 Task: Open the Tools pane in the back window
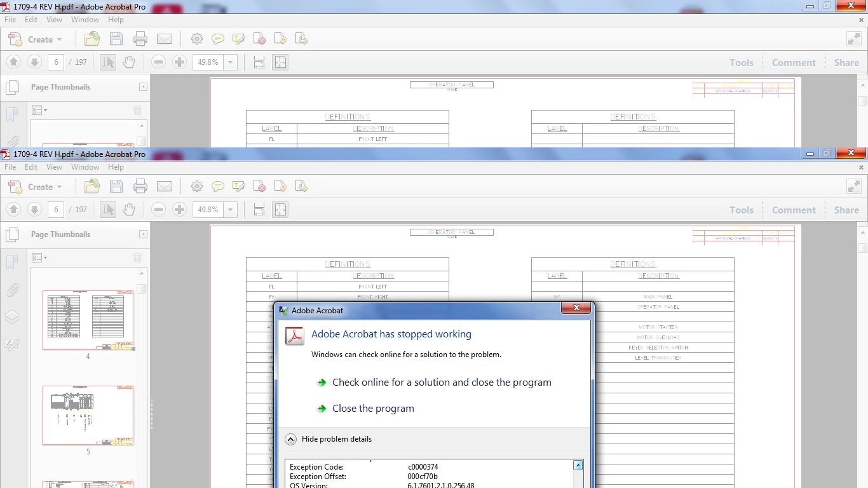coord(742,62)
